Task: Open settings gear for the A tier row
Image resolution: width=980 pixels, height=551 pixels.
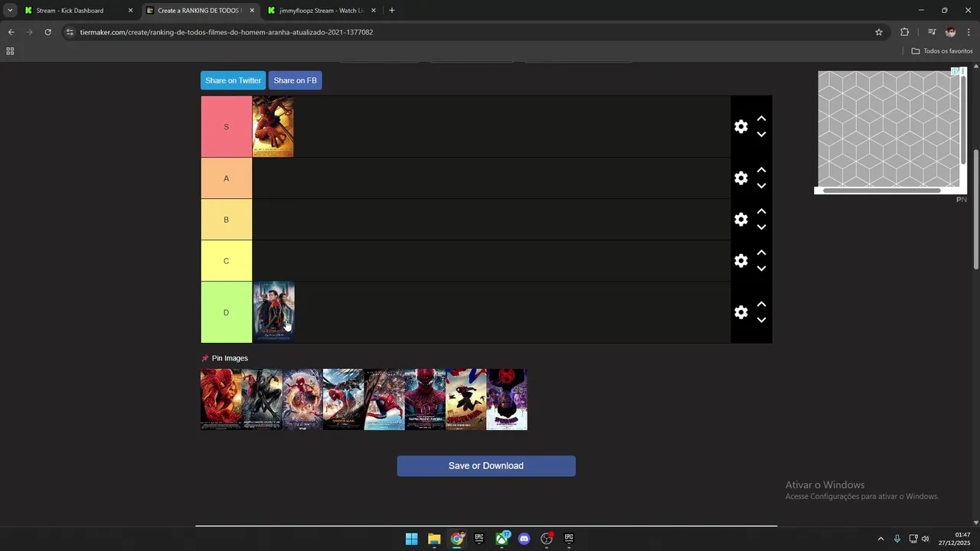Action: [740, 178]
